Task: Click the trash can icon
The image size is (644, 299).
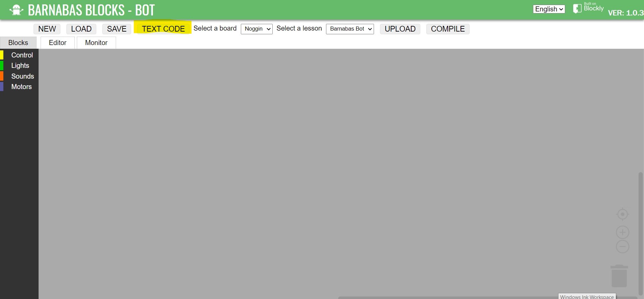Action: click(x=619, y=276)
